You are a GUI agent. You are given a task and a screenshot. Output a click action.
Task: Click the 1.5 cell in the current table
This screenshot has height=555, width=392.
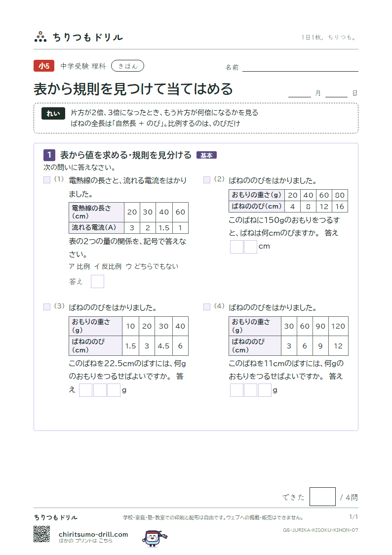(164, 228)
